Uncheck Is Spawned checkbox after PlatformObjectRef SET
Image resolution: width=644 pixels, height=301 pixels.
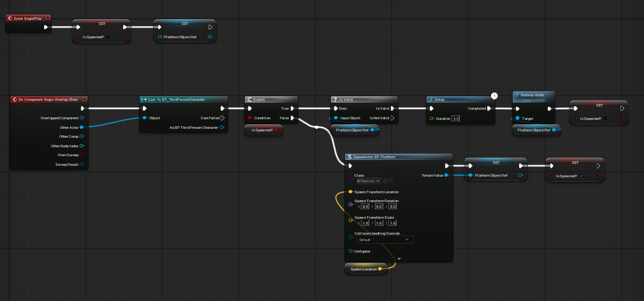[x=581, y=176]
